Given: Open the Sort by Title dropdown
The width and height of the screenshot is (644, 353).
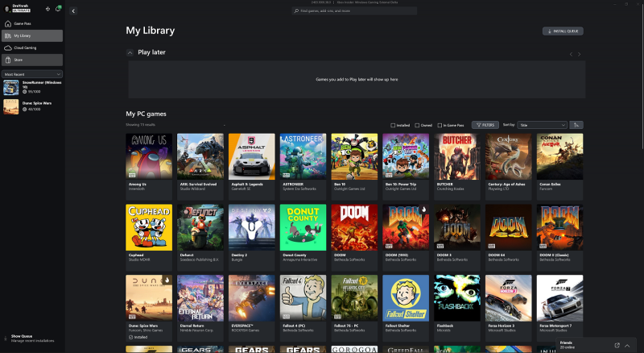Looking at the screenshot, I should (x=542, y=125).
